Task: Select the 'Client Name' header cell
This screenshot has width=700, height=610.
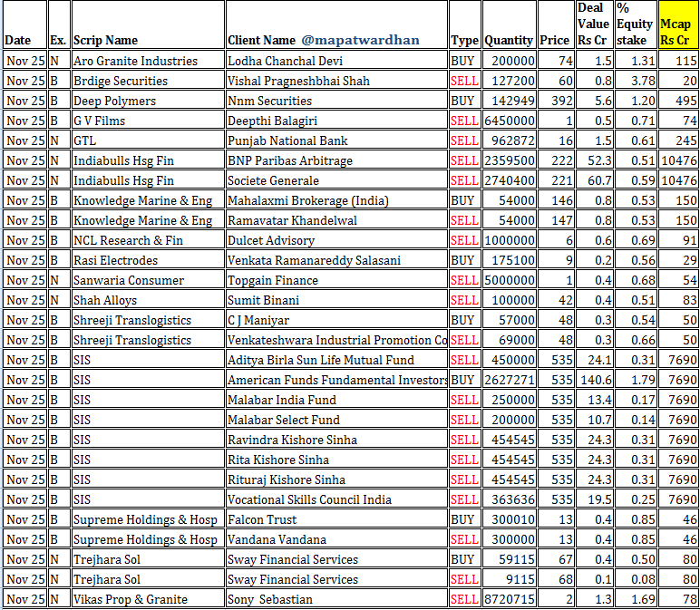Action: [336, 24]
